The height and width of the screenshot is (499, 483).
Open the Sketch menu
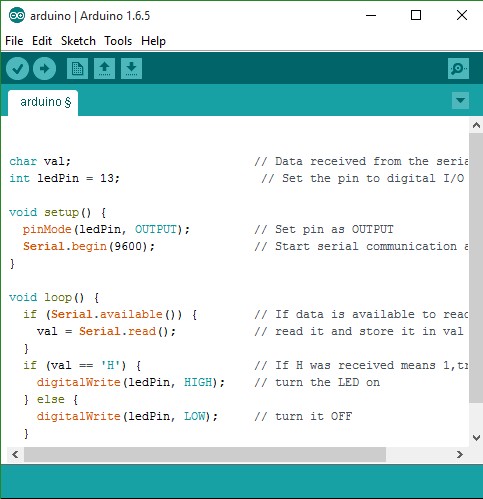point(78,41)
